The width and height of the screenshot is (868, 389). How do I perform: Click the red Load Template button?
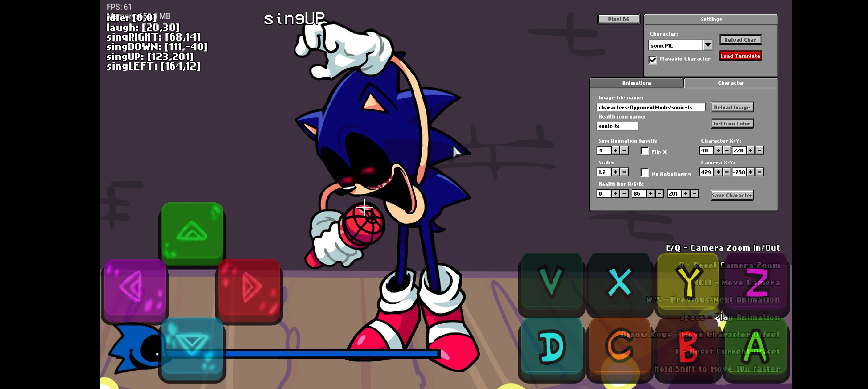click(740, 56)
